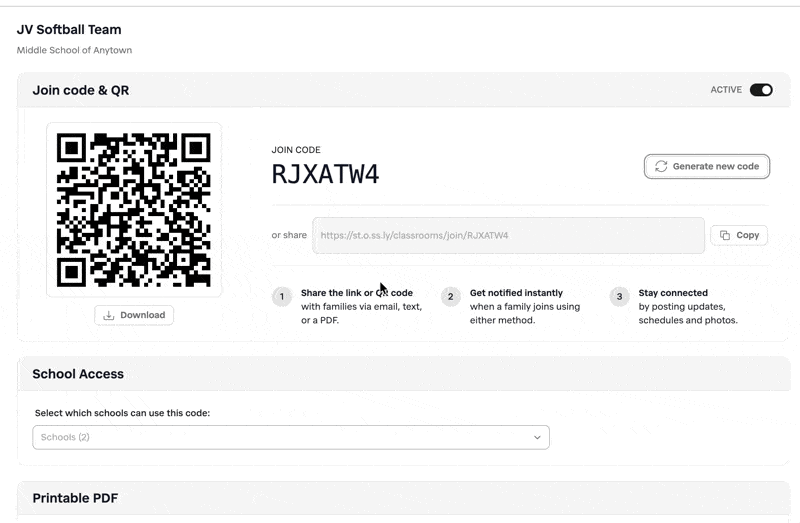Select the share URL field

pos(508,235)
